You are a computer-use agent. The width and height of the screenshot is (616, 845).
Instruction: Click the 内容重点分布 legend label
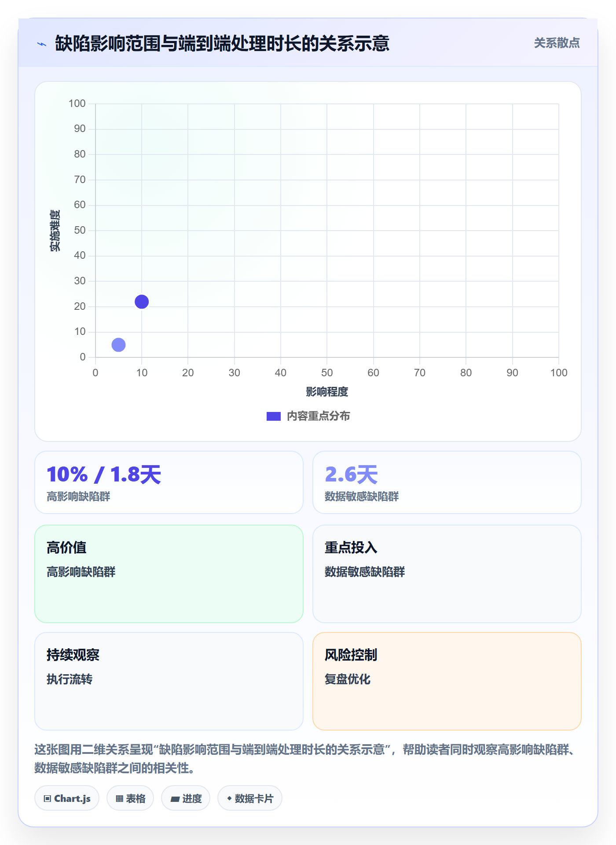(319, 416)
